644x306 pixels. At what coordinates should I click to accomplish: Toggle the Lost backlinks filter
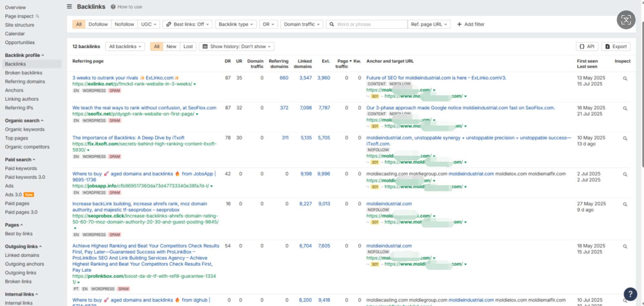[x=188, y=47]
